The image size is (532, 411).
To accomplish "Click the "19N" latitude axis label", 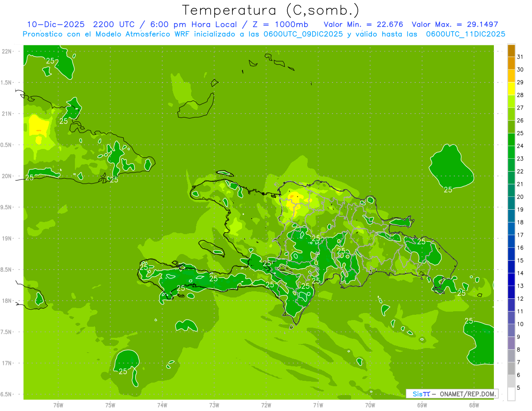I will (6, 239).
